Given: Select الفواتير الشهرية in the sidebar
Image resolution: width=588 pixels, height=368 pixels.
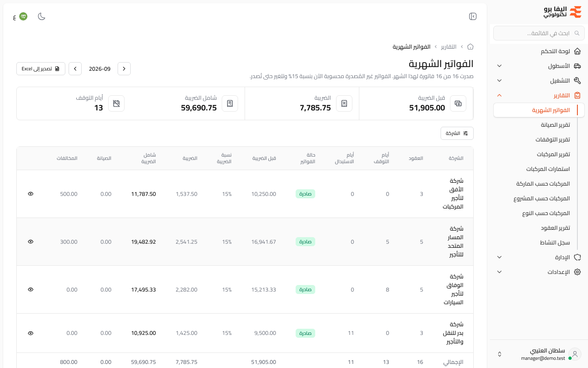Looking at the screenshot, I should coord(539,110).
